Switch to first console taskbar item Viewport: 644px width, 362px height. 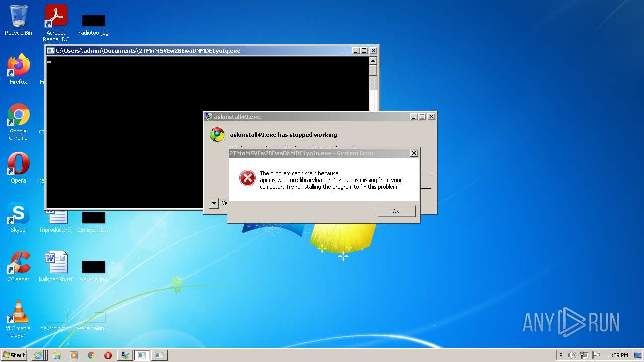(142, 355)
